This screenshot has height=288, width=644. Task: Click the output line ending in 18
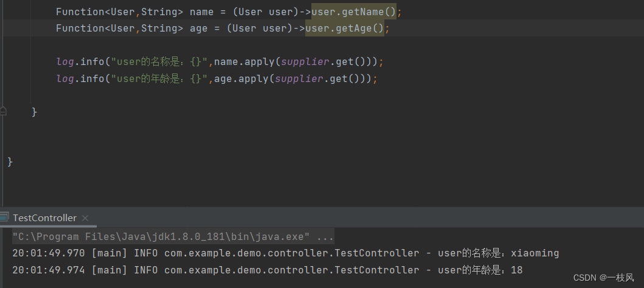tap(268, 270)
